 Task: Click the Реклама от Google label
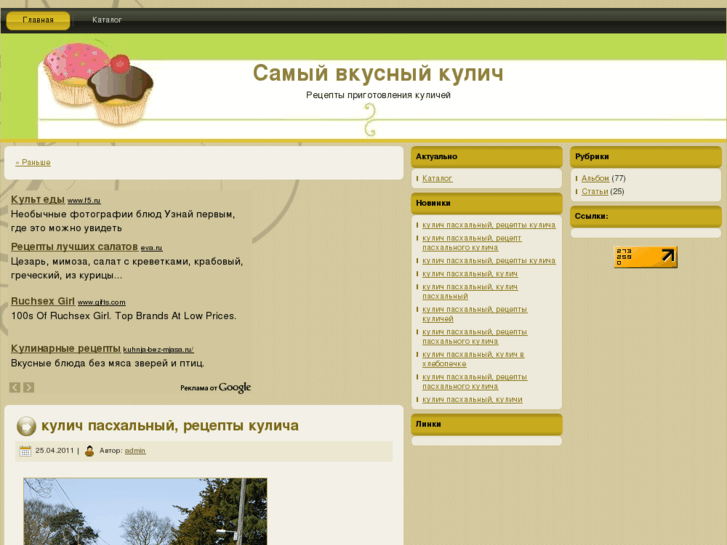click(216, 387)
